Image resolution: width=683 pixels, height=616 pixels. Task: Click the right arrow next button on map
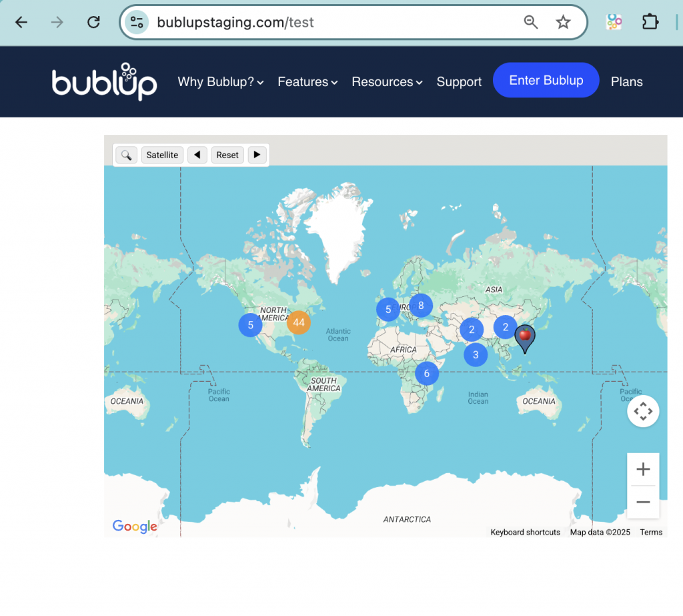pos(257,155)
